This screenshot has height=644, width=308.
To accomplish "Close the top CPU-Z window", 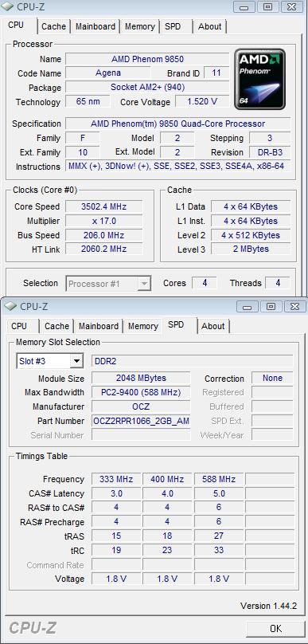I will coord(292,6).
